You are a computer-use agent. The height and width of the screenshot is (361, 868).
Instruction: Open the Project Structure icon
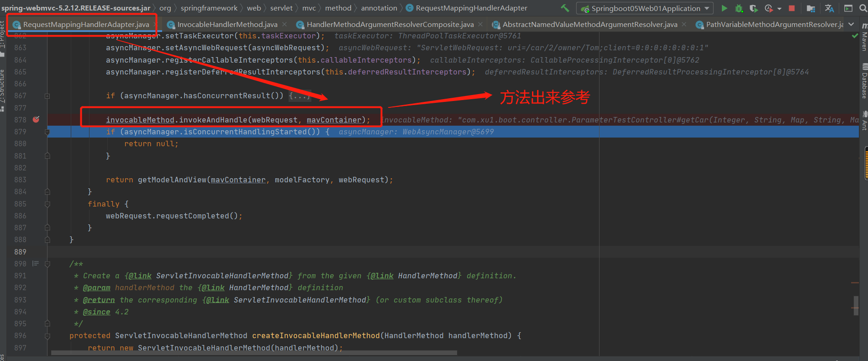[x=811, y=8]
